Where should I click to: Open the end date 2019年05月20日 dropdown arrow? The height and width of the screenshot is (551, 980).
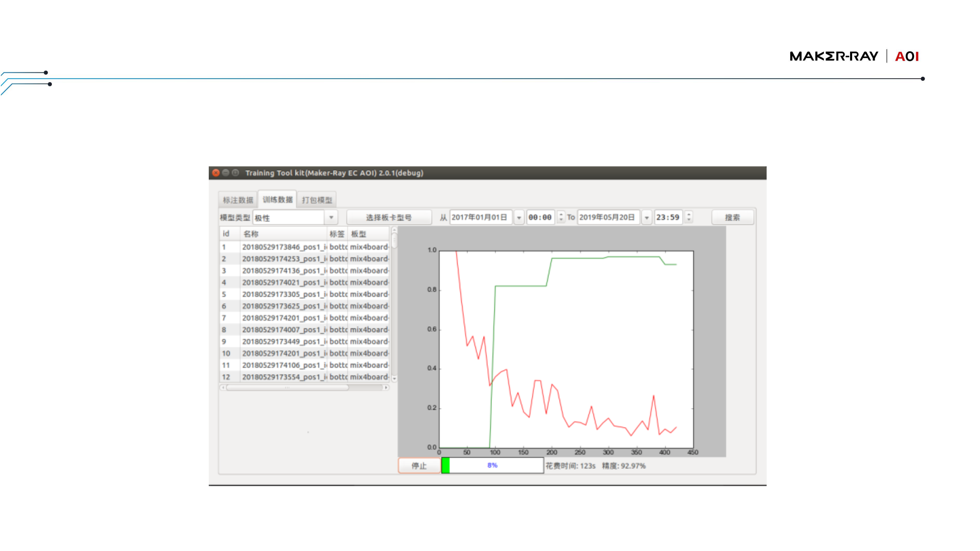click(x=647, y=218)
